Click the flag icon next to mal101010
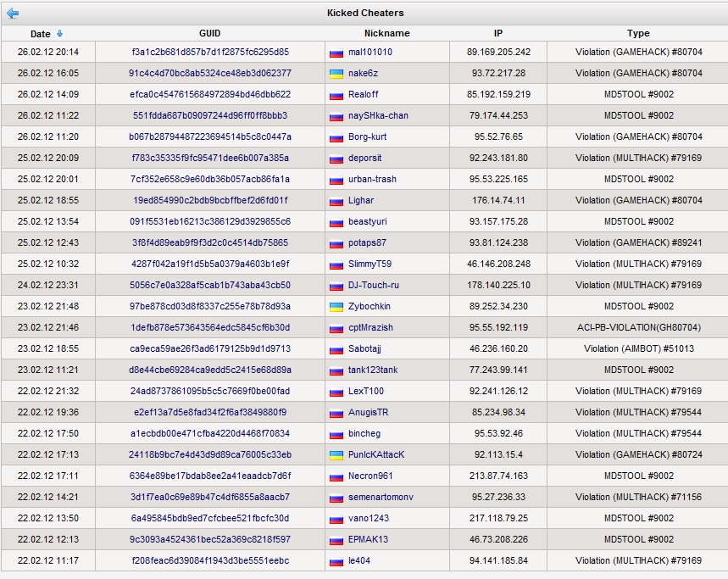Screen dimensions: 728x579 336,53
